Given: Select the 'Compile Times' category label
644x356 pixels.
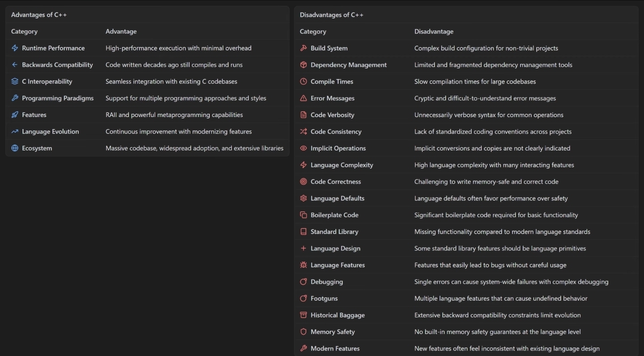Looking at the screenshot, I should [x=332, y=81].
